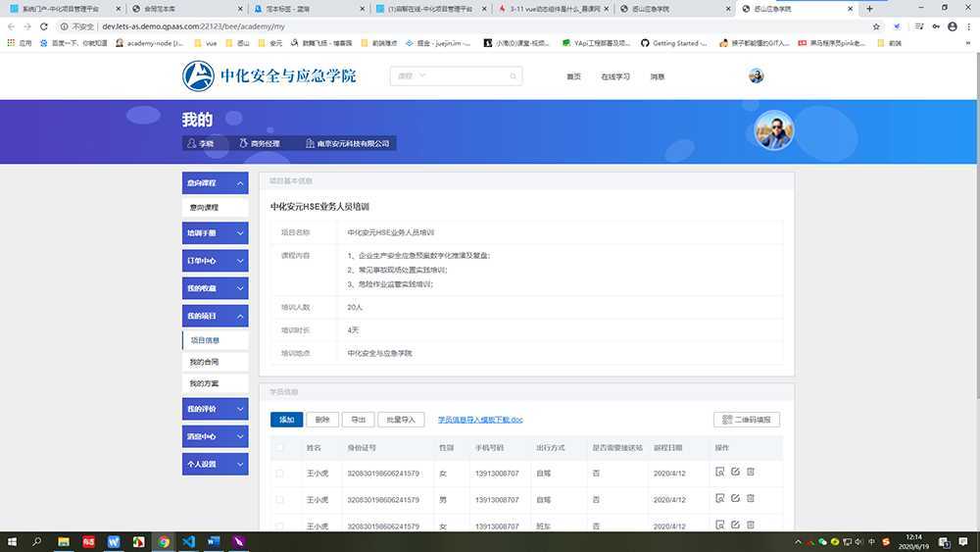Expand the 培训手册 sidebar section

pos(215,233)
